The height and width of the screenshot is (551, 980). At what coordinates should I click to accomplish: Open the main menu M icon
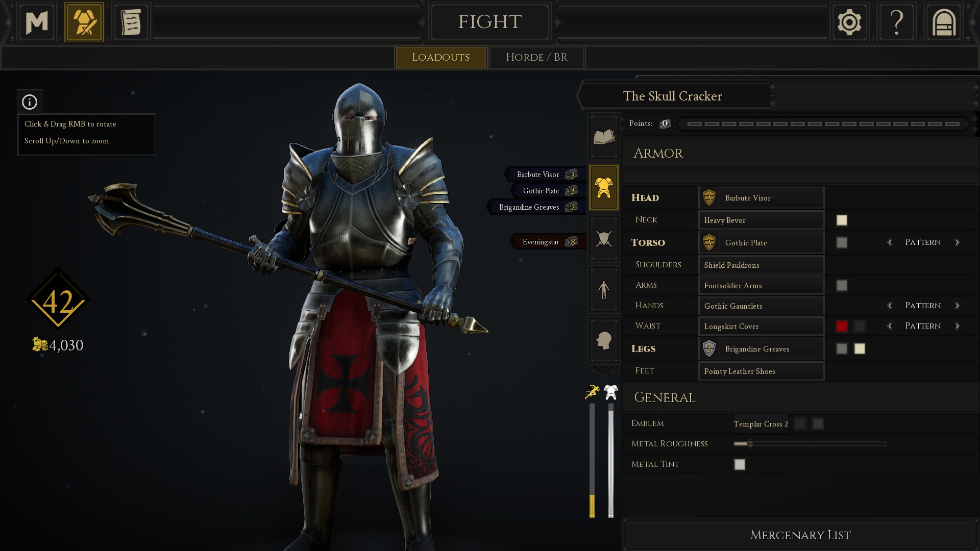point(37,22)
